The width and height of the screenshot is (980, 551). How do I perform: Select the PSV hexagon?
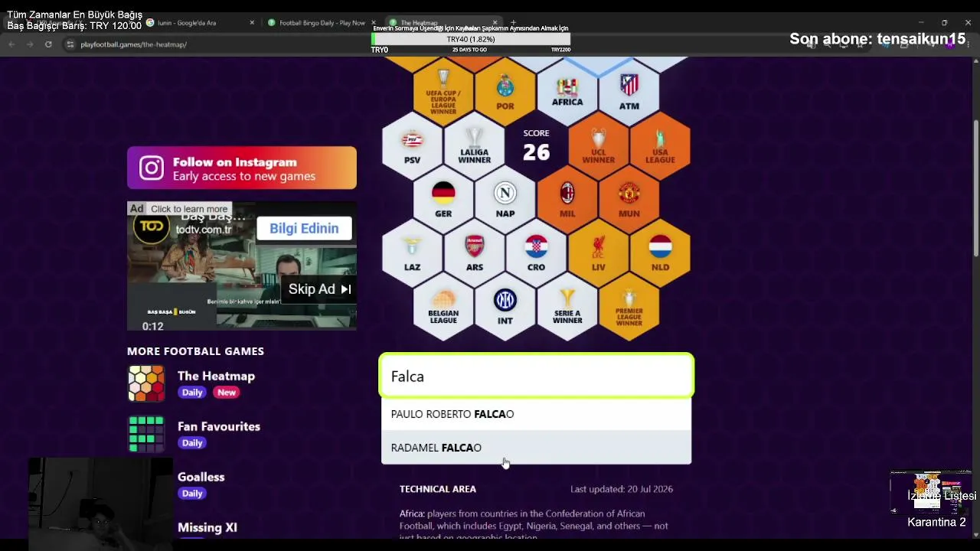pos(412,145)
